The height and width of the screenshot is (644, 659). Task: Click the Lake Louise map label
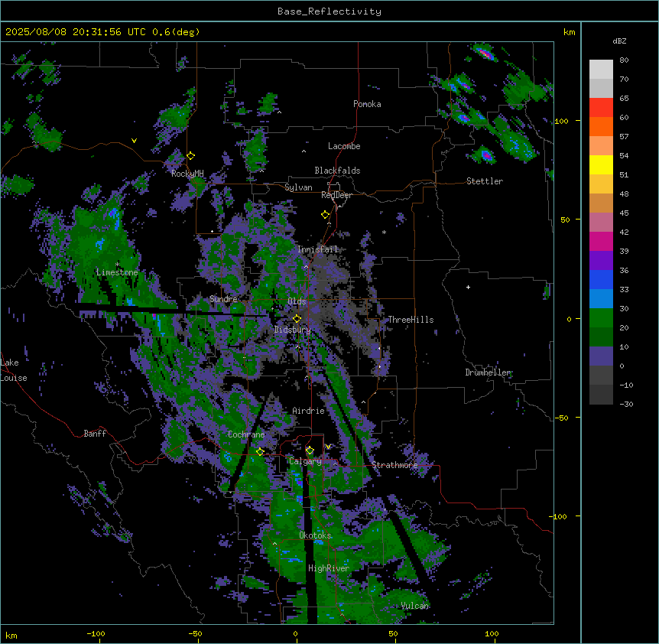click(x=14, y=370)
